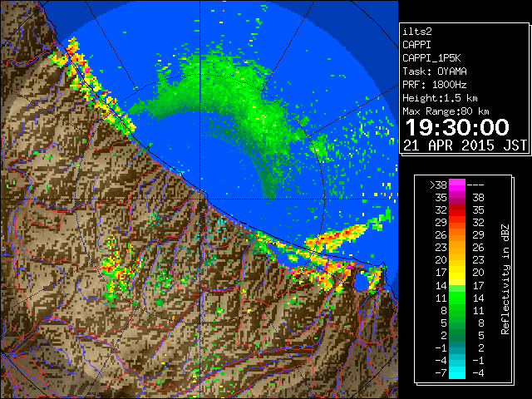
Task: Click the "PRF: 1800Hz" line
Action: click(x=435, y=85)
